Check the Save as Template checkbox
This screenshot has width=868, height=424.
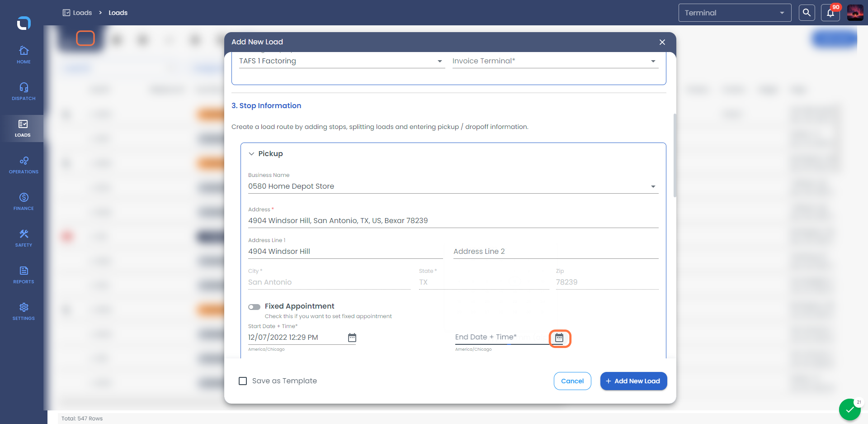click(x=243, y=381)
